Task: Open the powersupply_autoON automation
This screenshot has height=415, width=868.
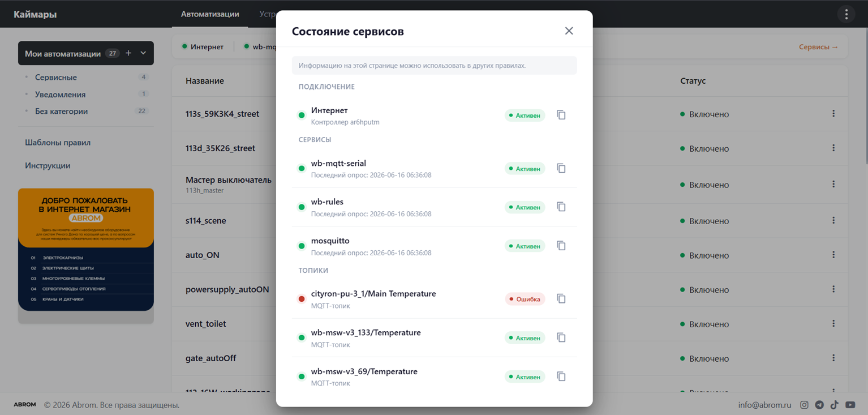Action: [227, 289]
